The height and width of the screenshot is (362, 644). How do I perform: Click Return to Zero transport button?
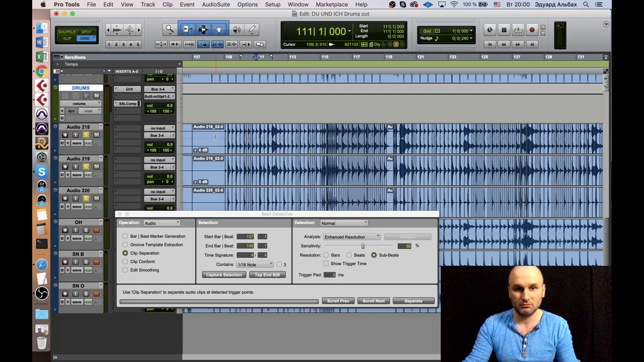(490, 44)
